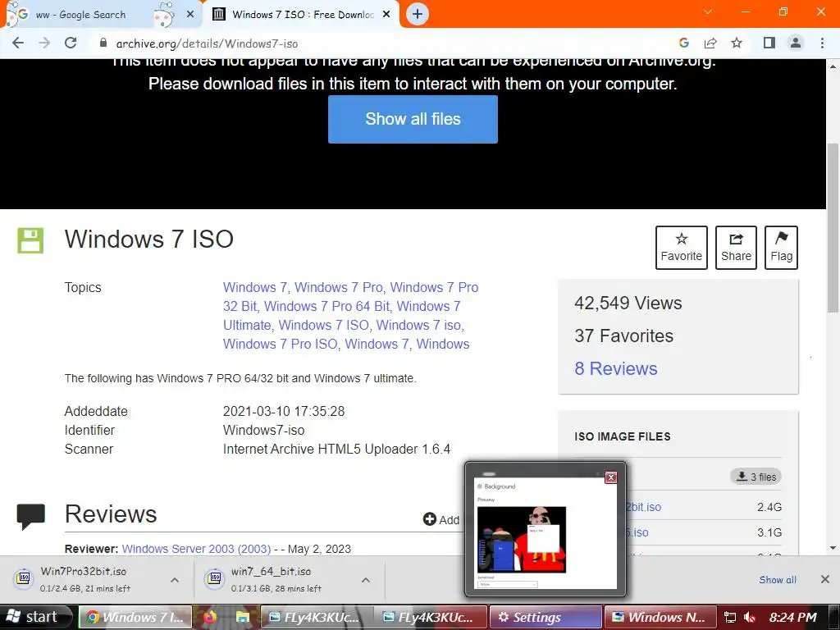Close the ww - Google Search tab
Viewport: 840px width, 630px height.
(x=190, y=15)
